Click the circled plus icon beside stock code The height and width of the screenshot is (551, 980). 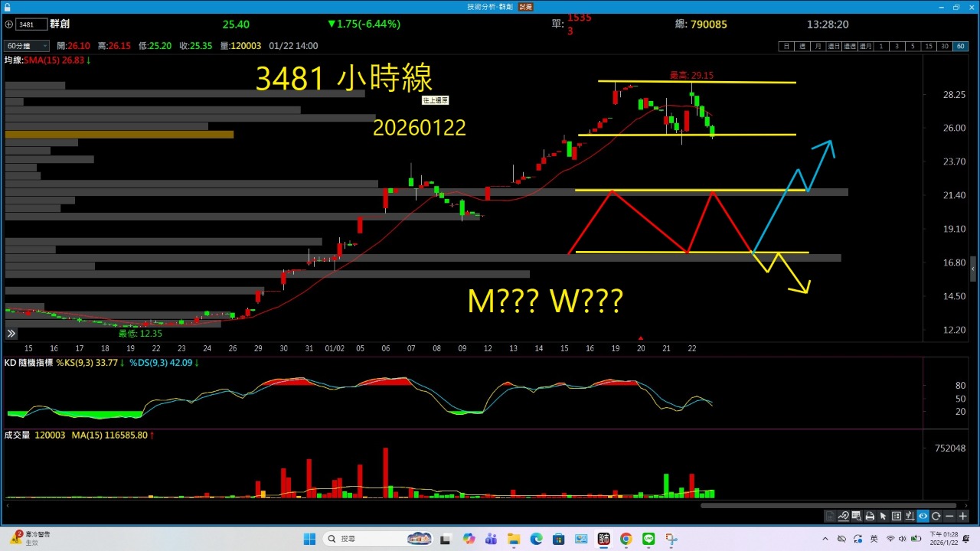click(8, 24)
